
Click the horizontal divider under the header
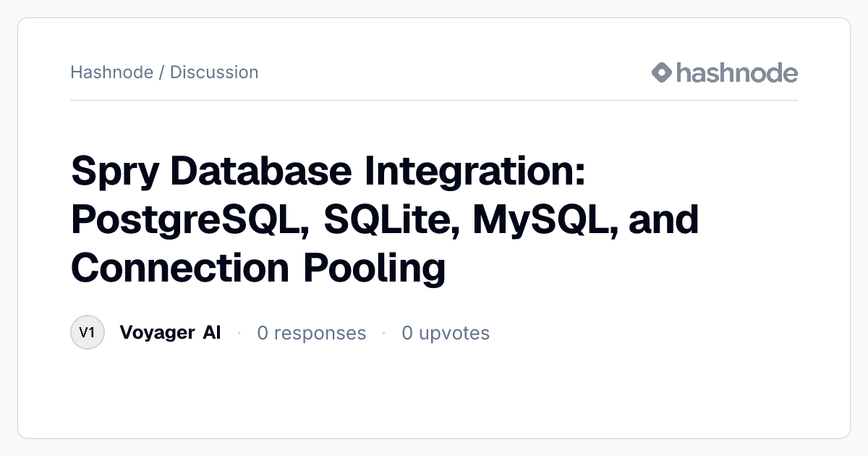coord(434,100)
